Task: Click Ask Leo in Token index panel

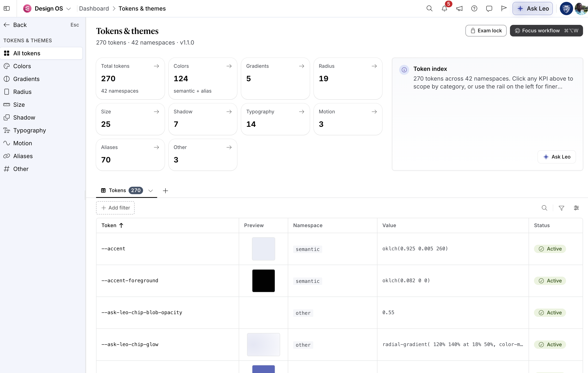Action: click(557, 157)
